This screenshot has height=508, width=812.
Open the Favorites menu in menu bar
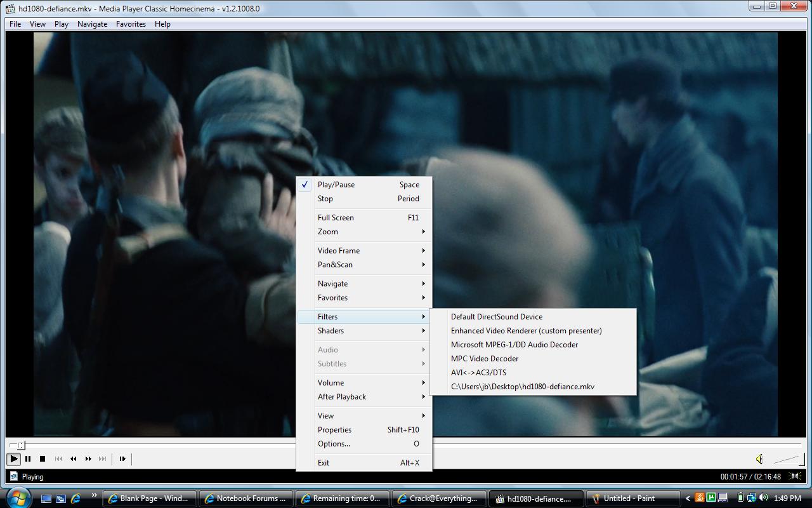pos(131,23)
